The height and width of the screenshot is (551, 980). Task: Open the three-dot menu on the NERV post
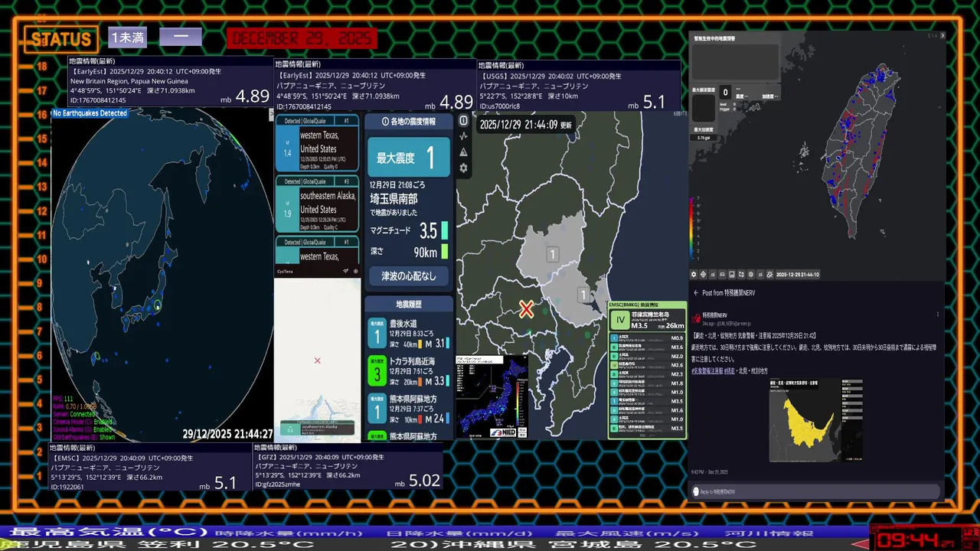939,315
